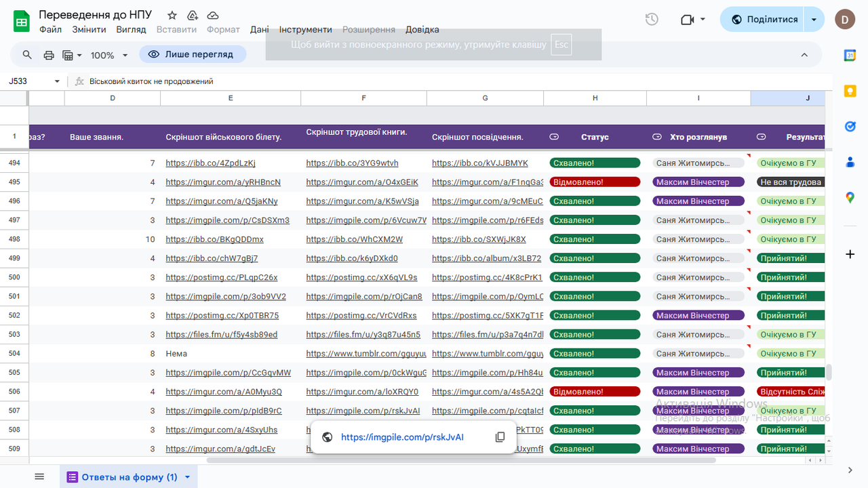Open sheet tab Ответы на форму menu arrow
The height and width of the screenshot is (488, 868).
coord(187,477)
